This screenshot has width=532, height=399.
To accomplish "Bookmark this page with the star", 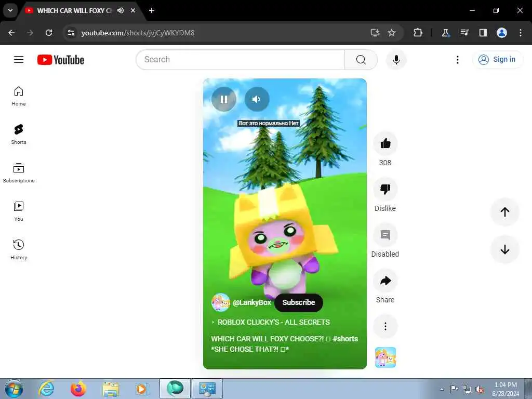I will coord(392,33).
